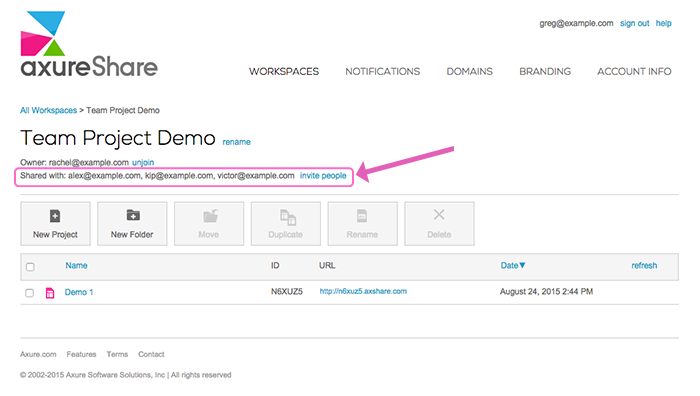Click the Rename file icon
This screenshot has width=700, height=396.
point(362,216)
